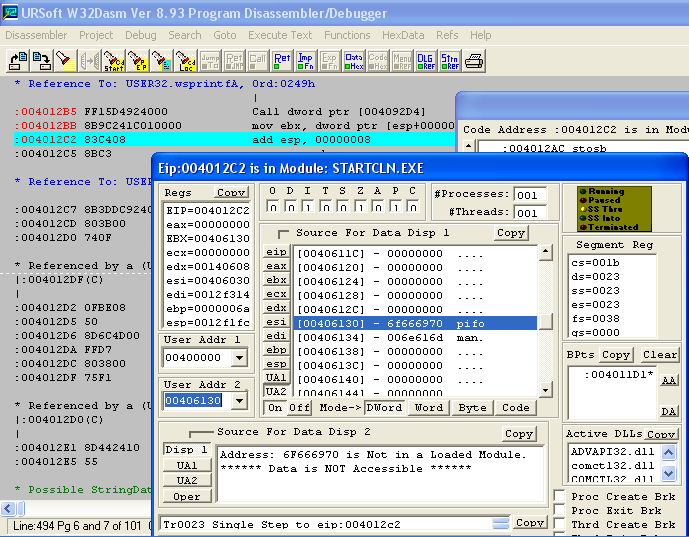Toggle the Z zero flag box

[x=360, y=207]
